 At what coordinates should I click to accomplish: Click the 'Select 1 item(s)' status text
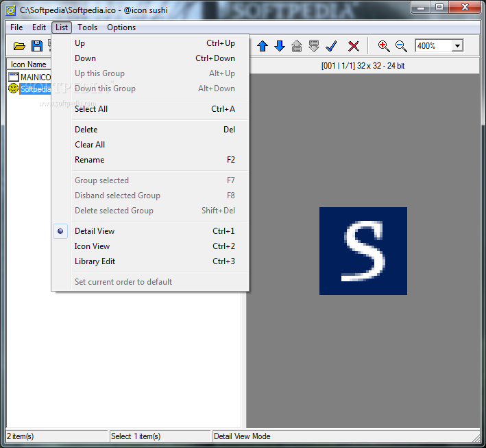[x=136, y=436]
